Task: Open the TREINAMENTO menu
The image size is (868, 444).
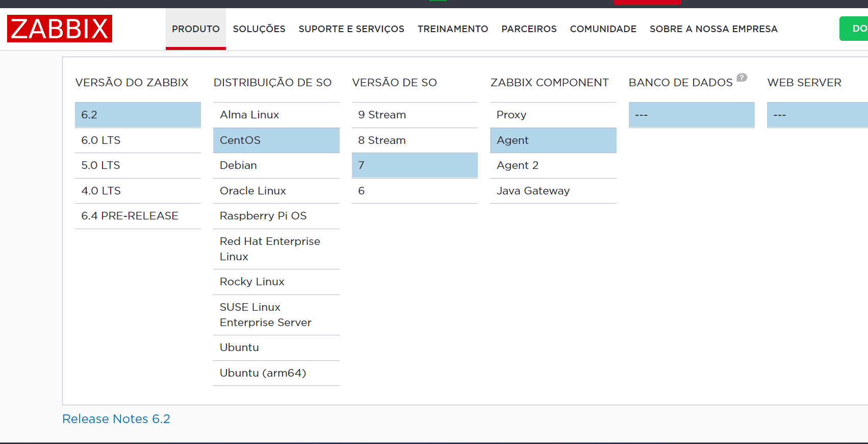Action: 453,29
